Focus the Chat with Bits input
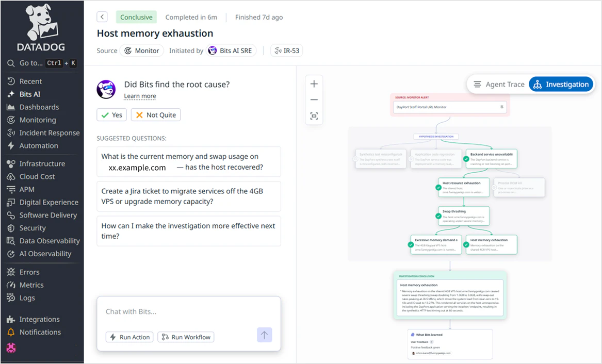This screenshot has height=364, width=602. tap(188, 311)
